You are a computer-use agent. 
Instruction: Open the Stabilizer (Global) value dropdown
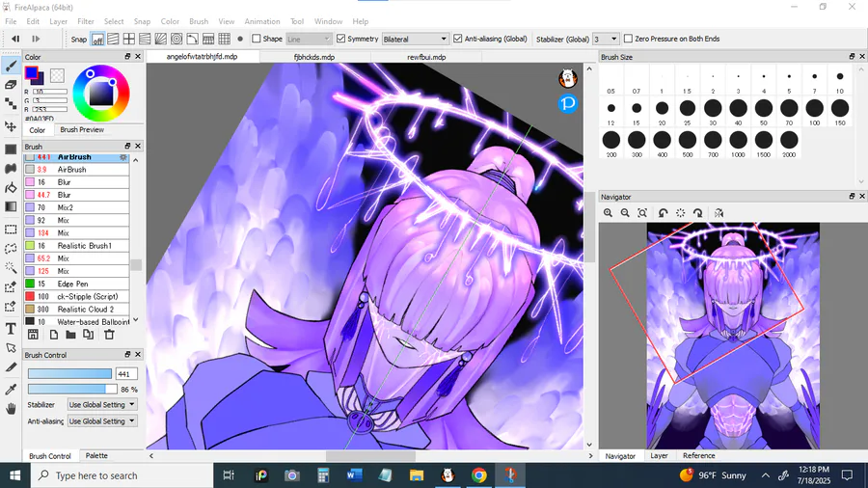coord(605,39)
